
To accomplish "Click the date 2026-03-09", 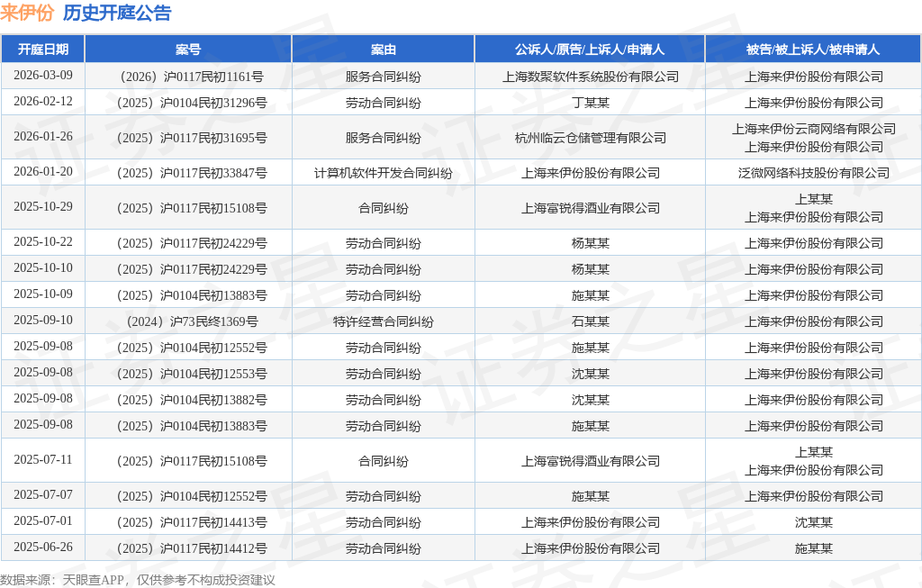I will [x=43, y=76].
